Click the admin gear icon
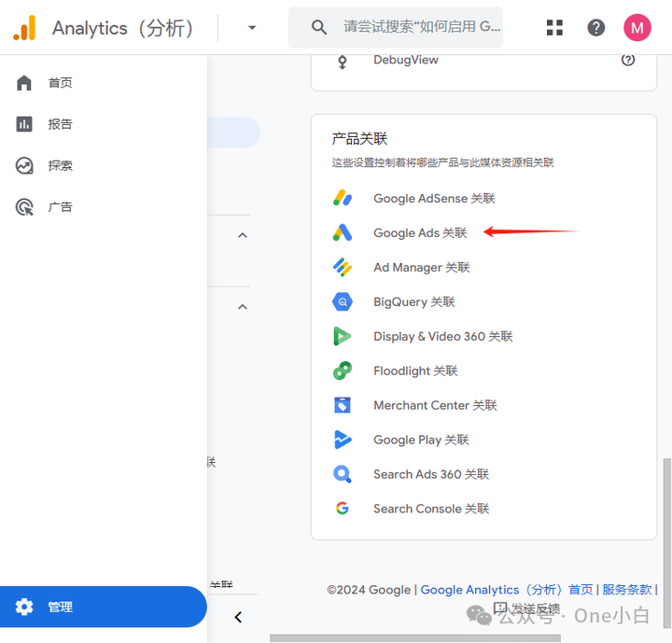 [x=24, y=607]
